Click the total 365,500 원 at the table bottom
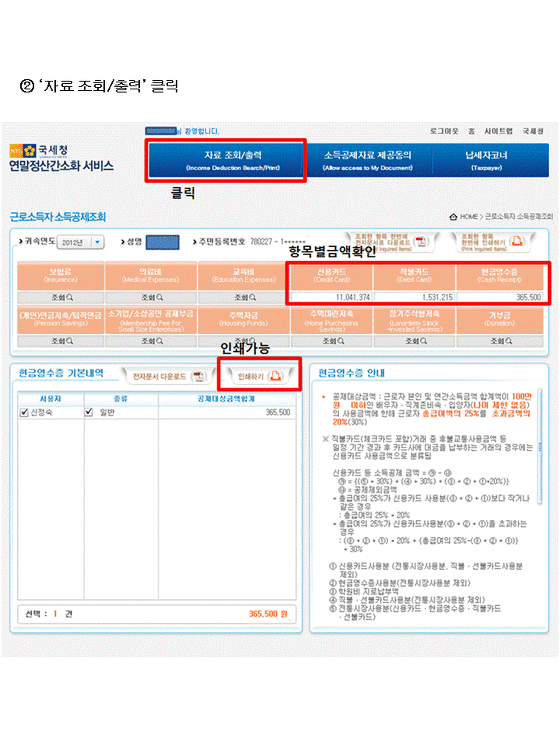560x746 pixels. click(x=268, y=614)
